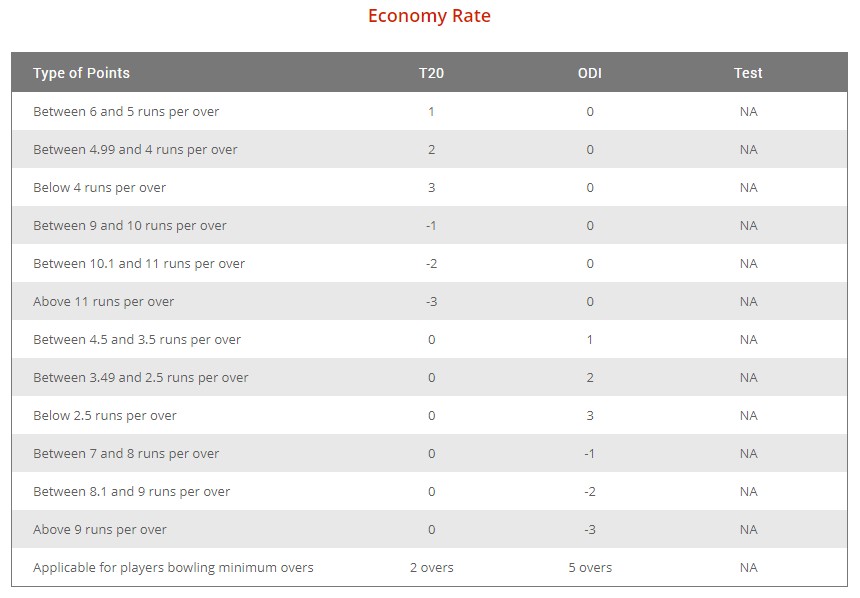This screenshot has height=598, width=860.
Task: Click the ODI column header
Action: 590,73
